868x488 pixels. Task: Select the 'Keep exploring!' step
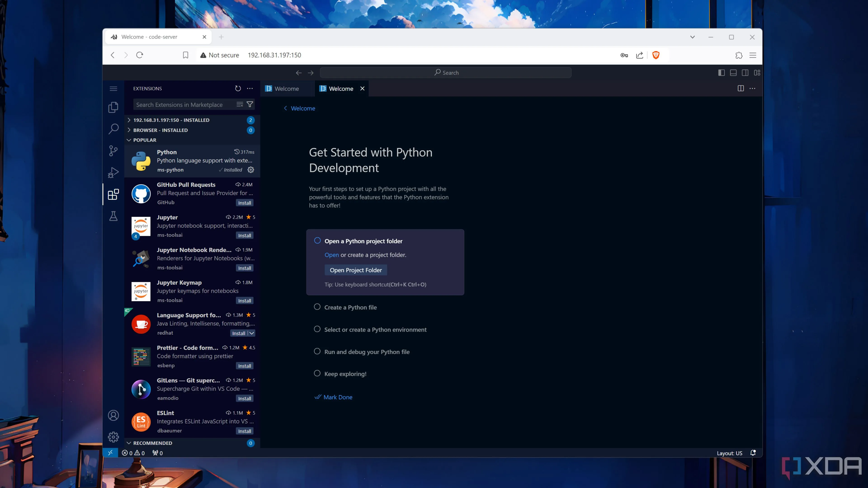pyautogui.click(x=345, y=374)
